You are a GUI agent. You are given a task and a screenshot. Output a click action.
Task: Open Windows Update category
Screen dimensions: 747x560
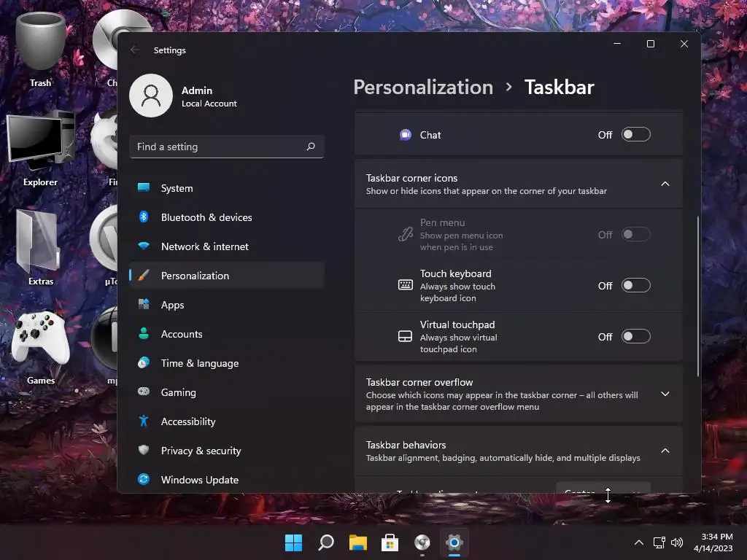coord(227,479)
